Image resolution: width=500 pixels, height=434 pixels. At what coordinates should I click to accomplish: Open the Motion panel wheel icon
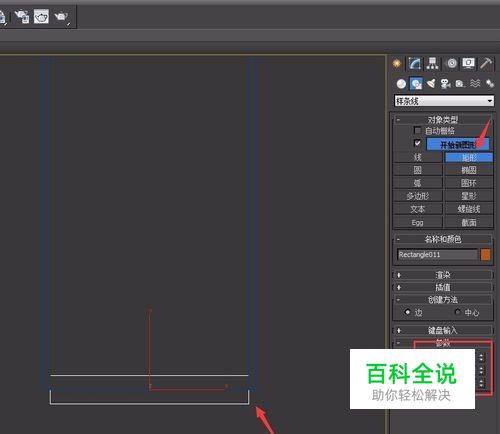pyautogui.click(x=452, y=63)
